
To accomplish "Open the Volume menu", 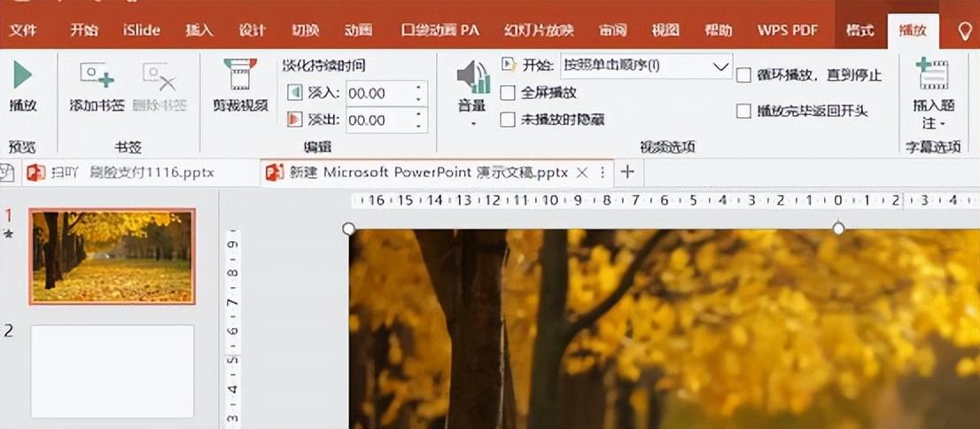I will point(473,94).
